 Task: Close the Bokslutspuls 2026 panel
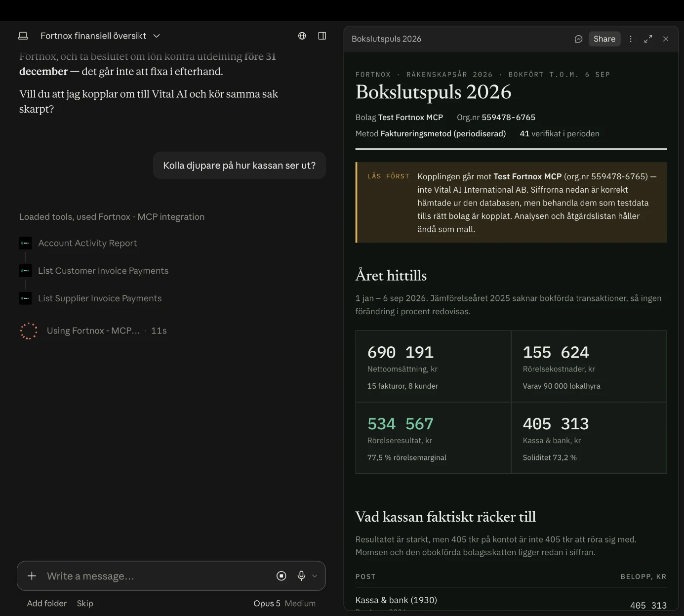pos(666,39)
